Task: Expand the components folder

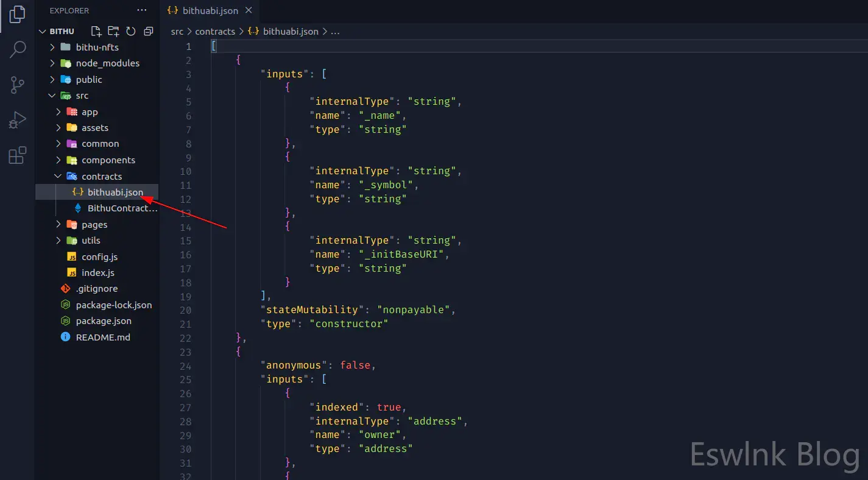Action: tap(108, 160)
